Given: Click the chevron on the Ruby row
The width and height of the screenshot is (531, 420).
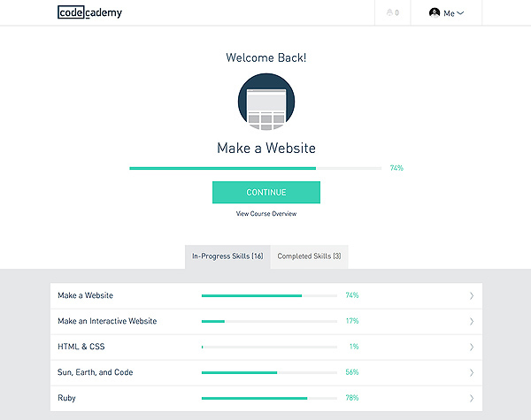Looking at the screenshot, I should [472, 399].
